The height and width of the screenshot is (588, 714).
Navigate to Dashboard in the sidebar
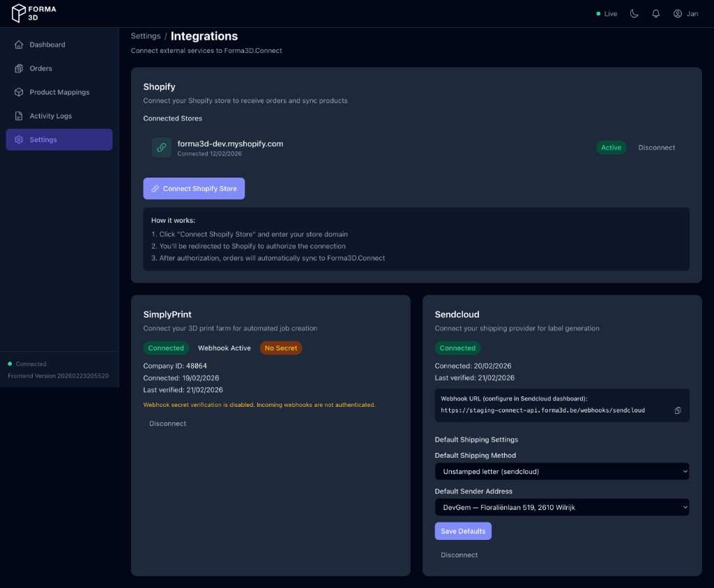47,45
